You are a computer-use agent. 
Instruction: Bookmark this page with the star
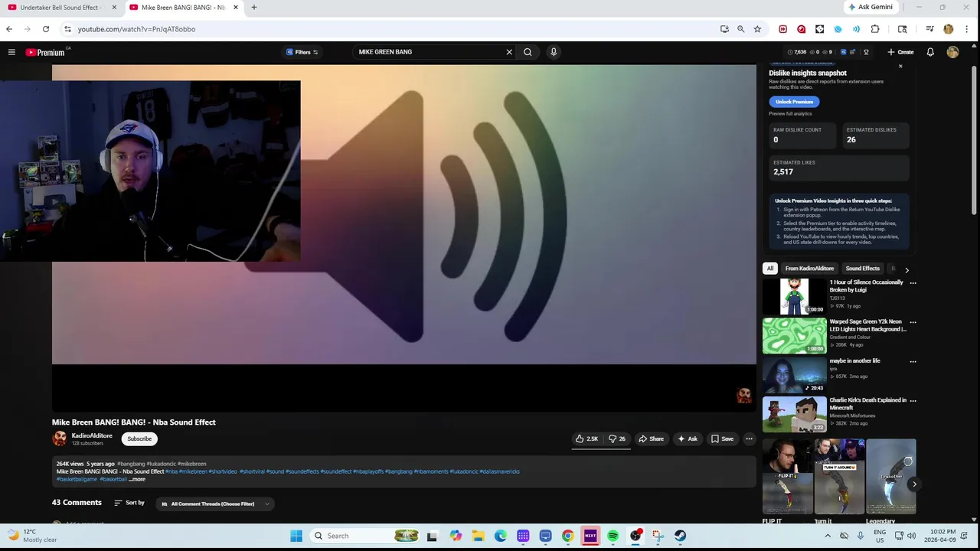click(x=757, y=29)
